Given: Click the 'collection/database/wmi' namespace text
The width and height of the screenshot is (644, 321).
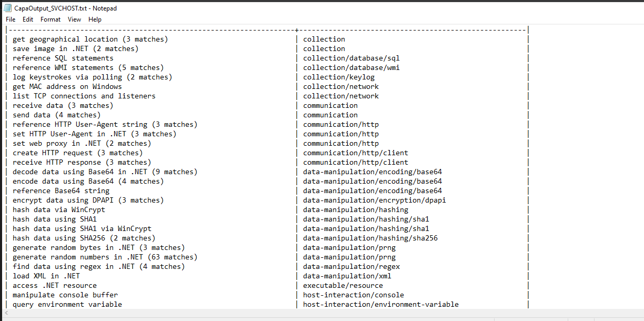Looking at the screenshot, I should [351, 67].
